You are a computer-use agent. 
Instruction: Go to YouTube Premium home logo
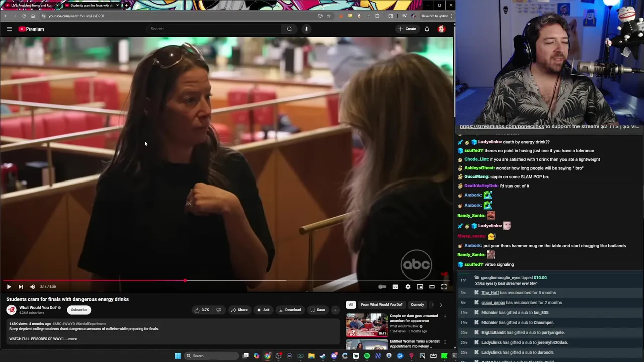(31, 29)
